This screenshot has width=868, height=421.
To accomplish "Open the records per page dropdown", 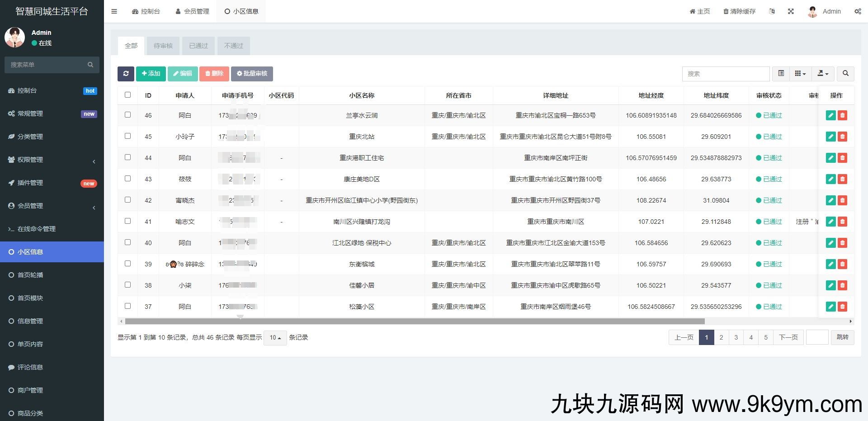I will [x=275, y=338].
